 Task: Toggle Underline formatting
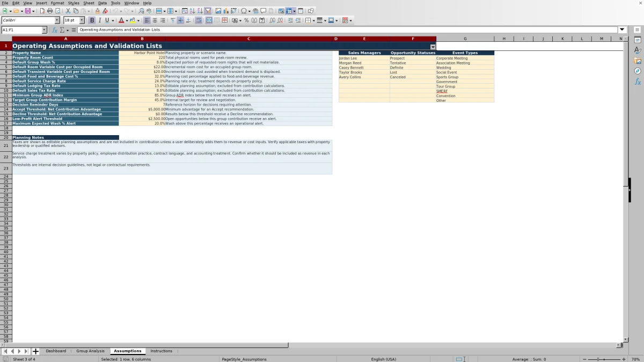[107, 20]
